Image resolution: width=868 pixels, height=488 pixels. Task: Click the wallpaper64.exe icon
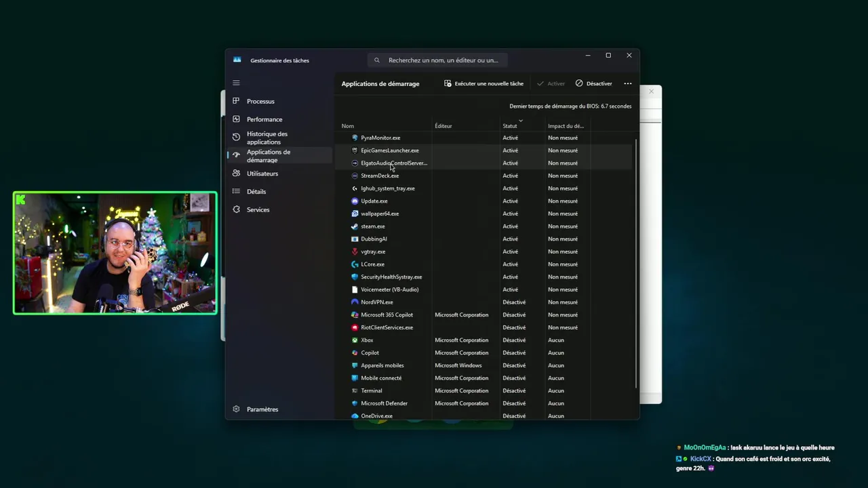355,213
